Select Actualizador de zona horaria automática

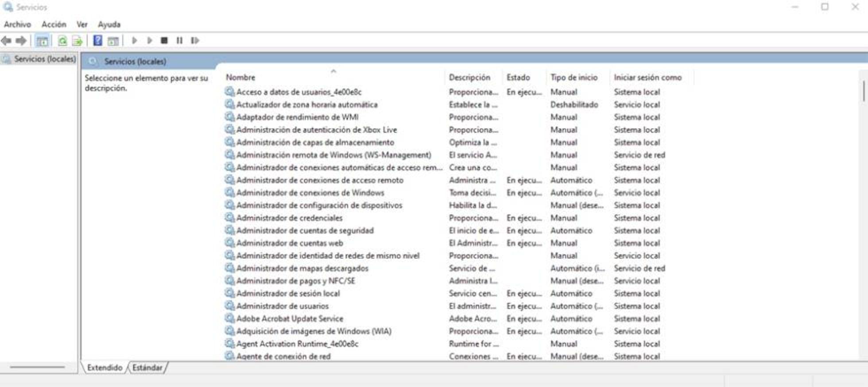[x=307, y=104]
